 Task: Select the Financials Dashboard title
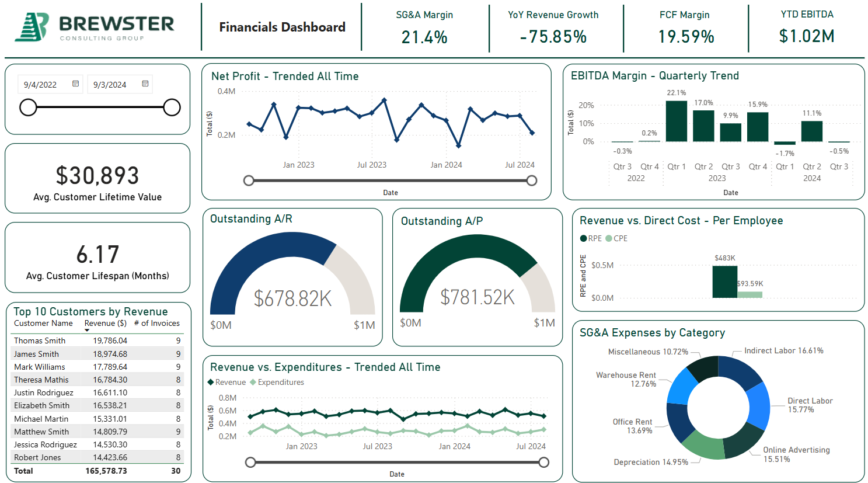pyautogui.click(x=282, y=27)
